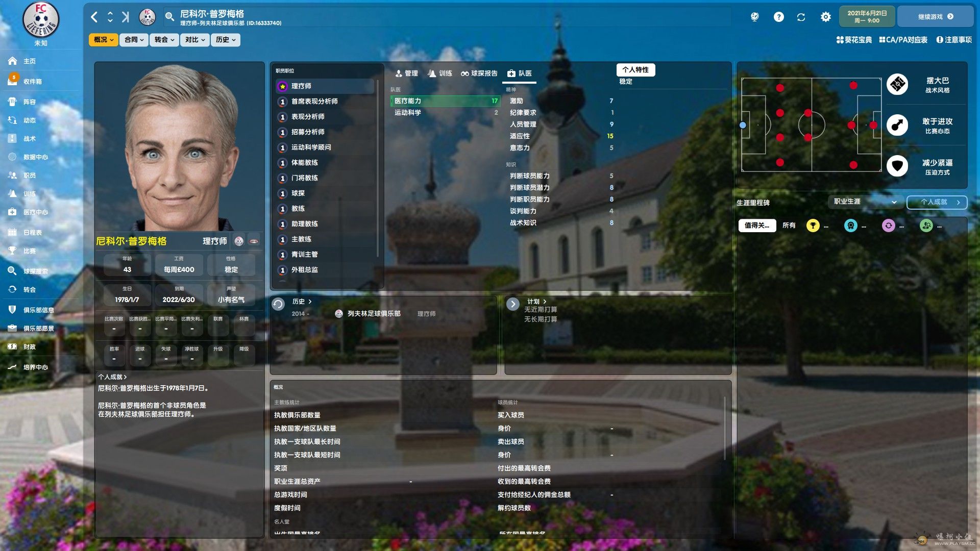
Task: Select 首席表现分析师 in staff roles list
Action: pos(314,102)
